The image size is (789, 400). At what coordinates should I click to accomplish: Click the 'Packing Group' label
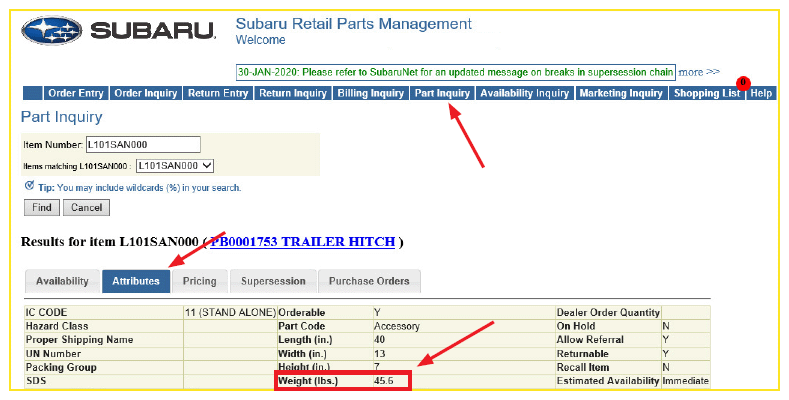[61, 367]
